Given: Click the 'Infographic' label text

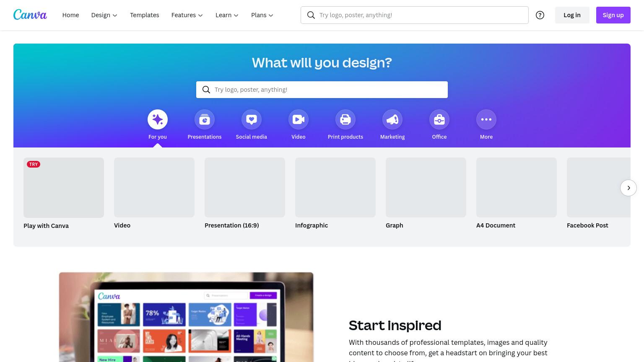Looking at the screenshot, I should [312, 225].
